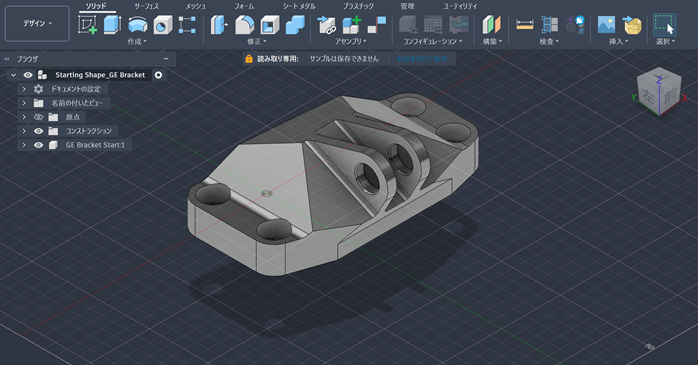Image resolution: width=698 pixels, height=365 pixels.
Task: Select the Combine tool
Action: [295, 25]
